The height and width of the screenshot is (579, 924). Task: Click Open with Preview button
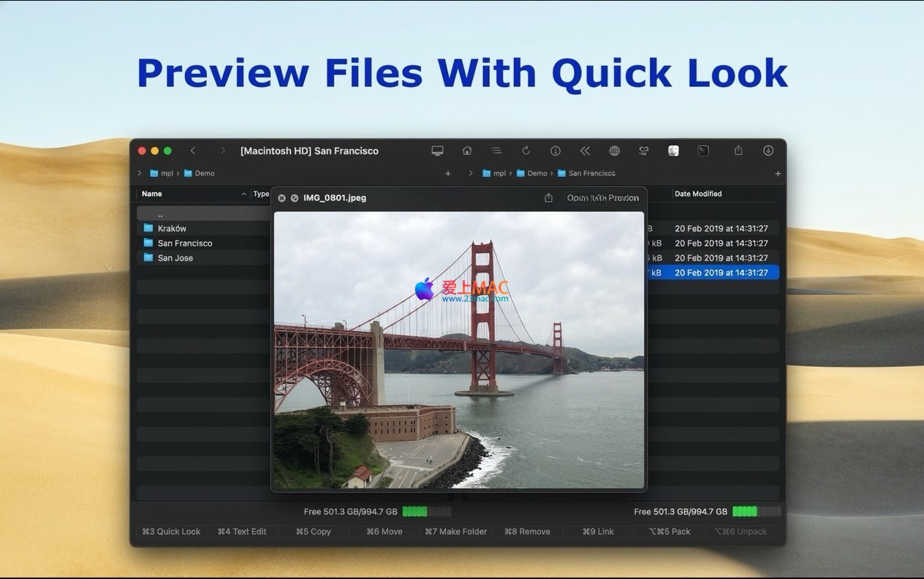pos(602,198)
